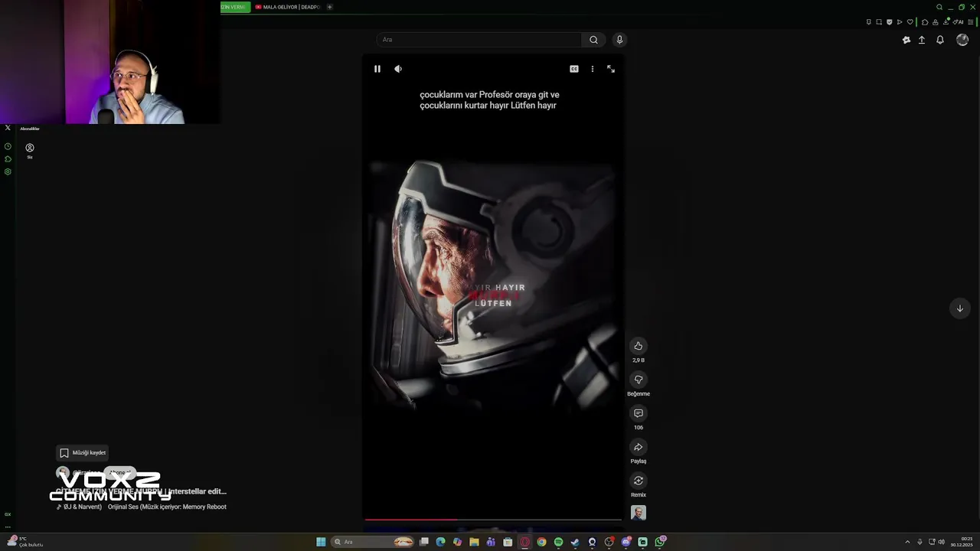
Task: Open Easy Setup sliders menu
Action: click(971, 21)
